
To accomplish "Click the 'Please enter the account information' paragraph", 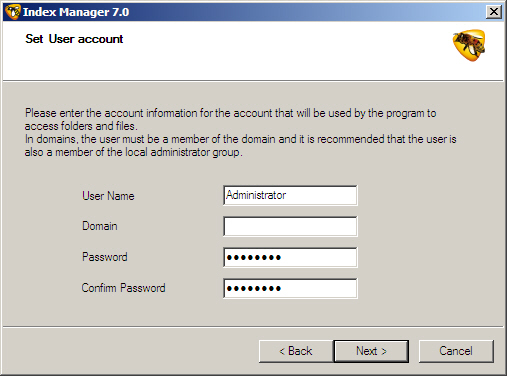I will pyautogui.click(x=231, y=119).
